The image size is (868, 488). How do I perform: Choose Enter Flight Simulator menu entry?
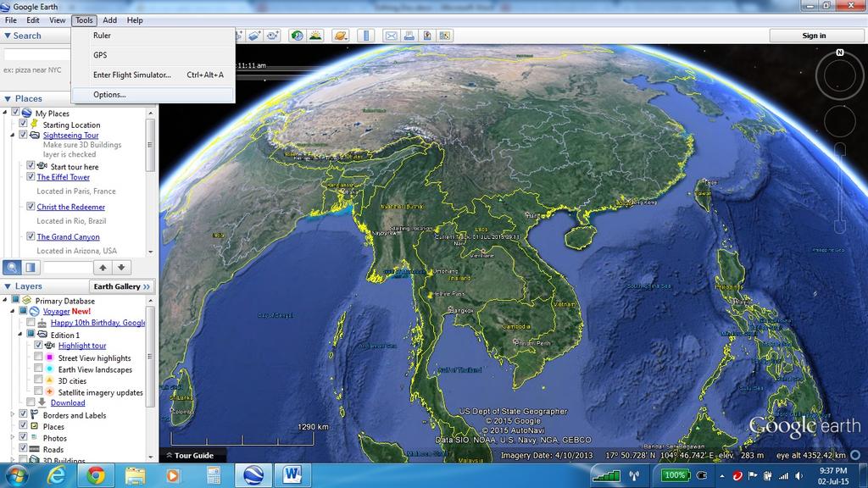click(x=153, y=75)
